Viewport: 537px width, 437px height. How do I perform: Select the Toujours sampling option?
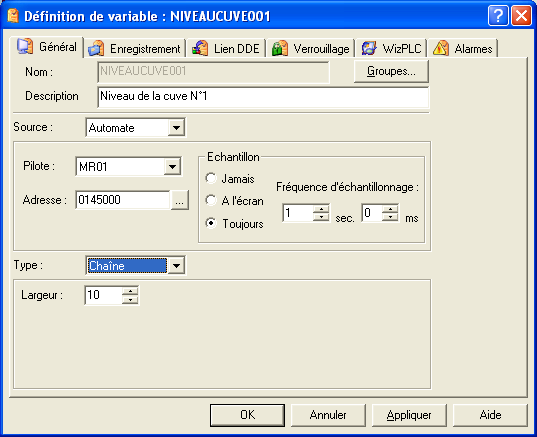click(211, 223)
